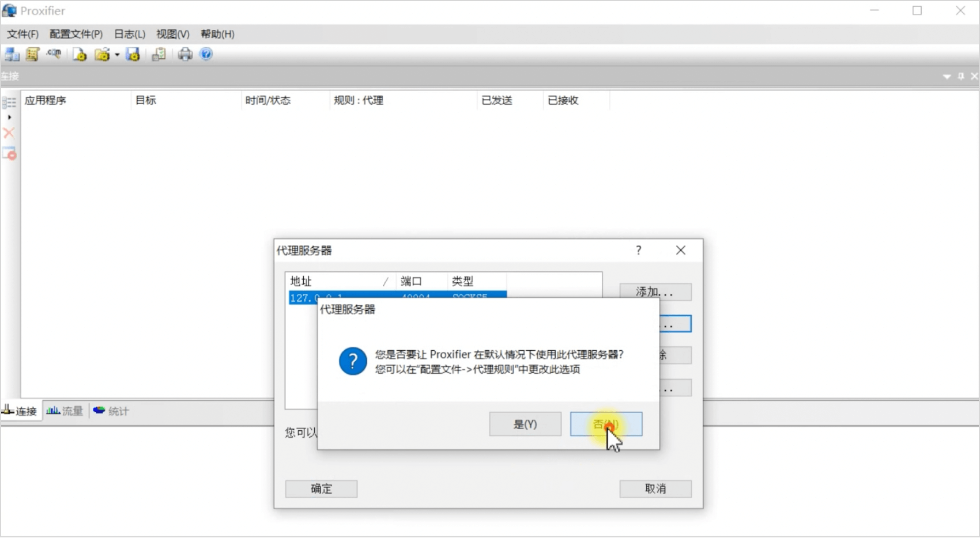This screenshot has height=538, width=980.
Task: Click the red X icon in left sidebar
Action: click(x=9, y=133)
